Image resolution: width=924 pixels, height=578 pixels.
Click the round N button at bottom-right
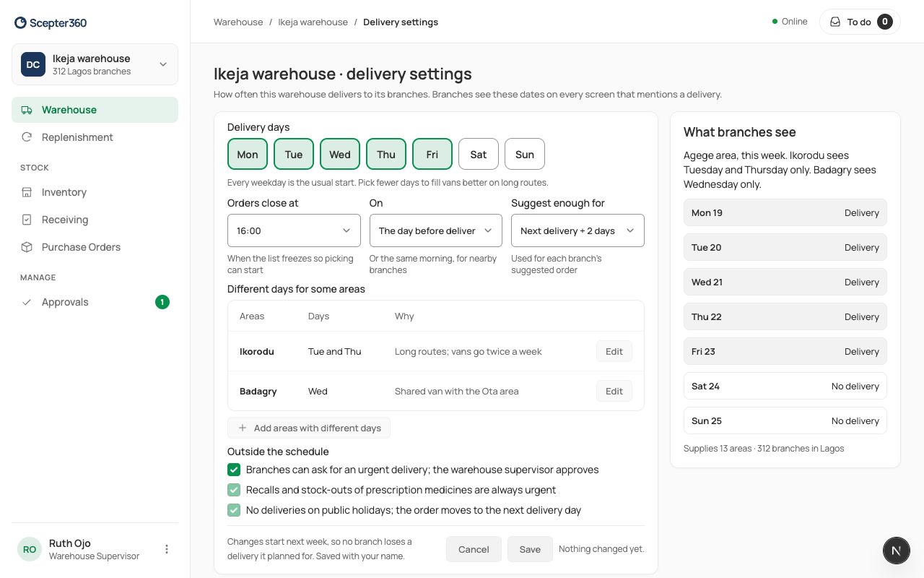pyautogui.click(x=897, y=551)
